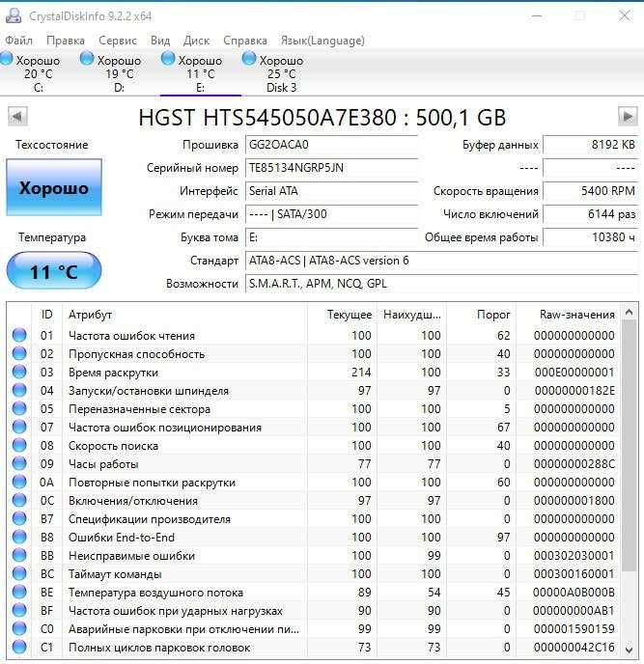Image resolution: width=644 pixels, height=664 pixels.
Task: Click the Текущее column header
Action: pos(342,315)
